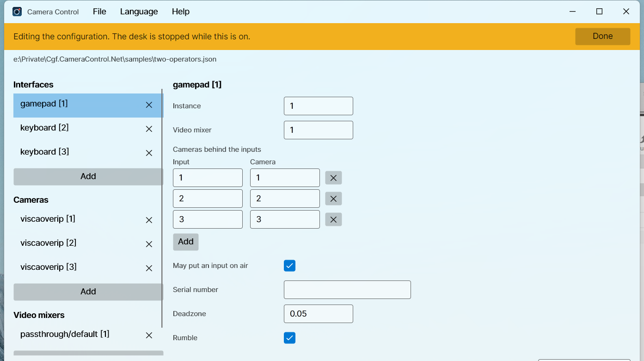Select the gamepad [1] interface row
Viewport: 644px width, 361px height.
point(88,106)
